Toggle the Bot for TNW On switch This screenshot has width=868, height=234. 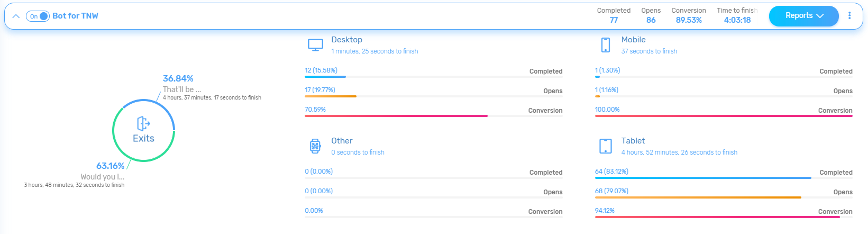[x=38, y=16]
